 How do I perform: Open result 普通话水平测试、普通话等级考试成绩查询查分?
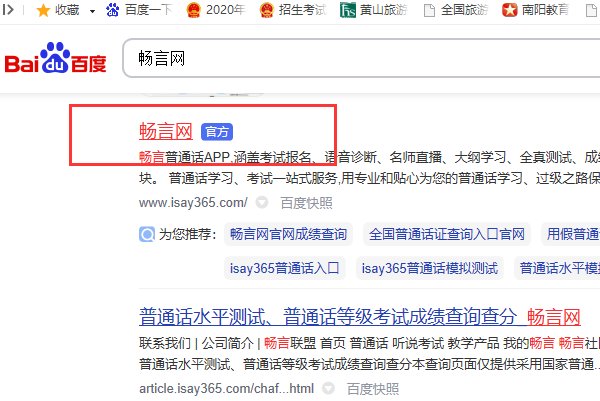(328, 317)
